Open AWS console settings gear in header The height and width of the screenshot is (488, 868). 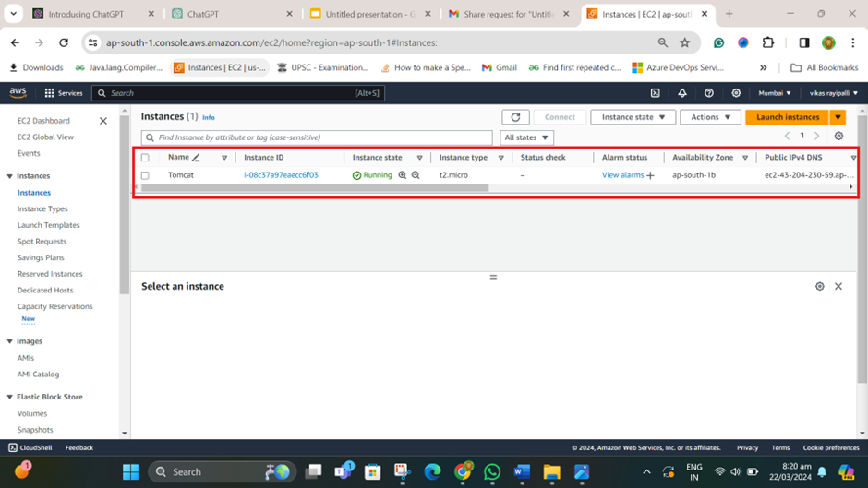(736, 93)
